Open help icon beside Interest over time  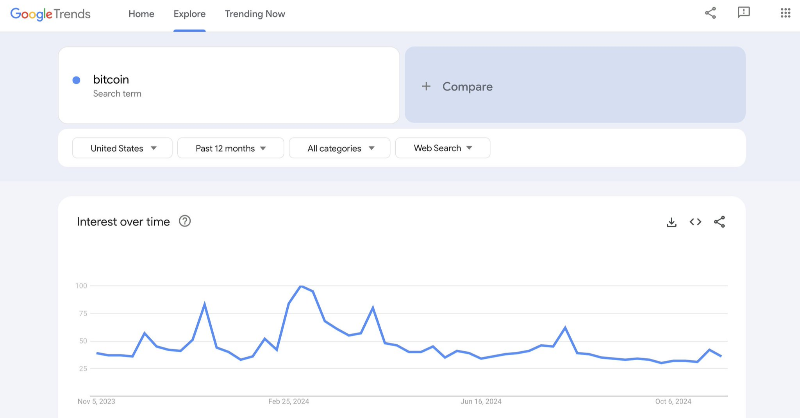coord(185,221)
